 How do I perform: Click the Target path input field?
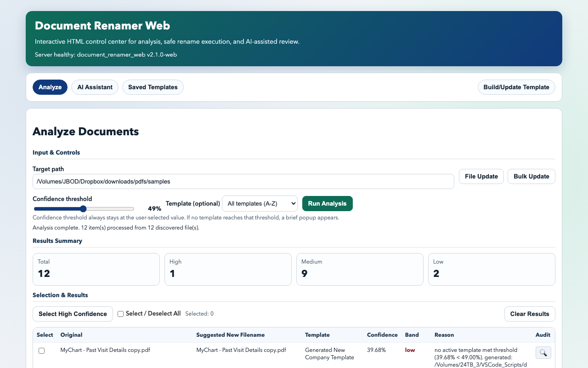click(x=243, y=181)
